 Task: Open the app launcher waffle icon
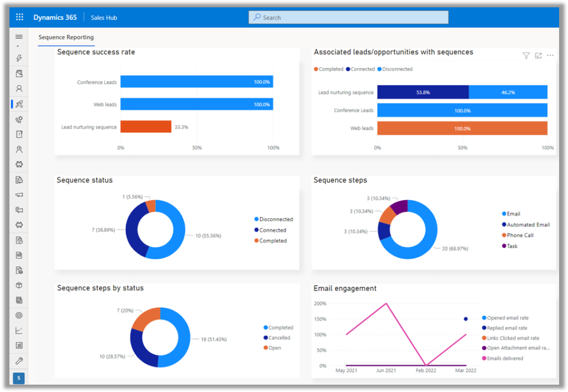19,17
